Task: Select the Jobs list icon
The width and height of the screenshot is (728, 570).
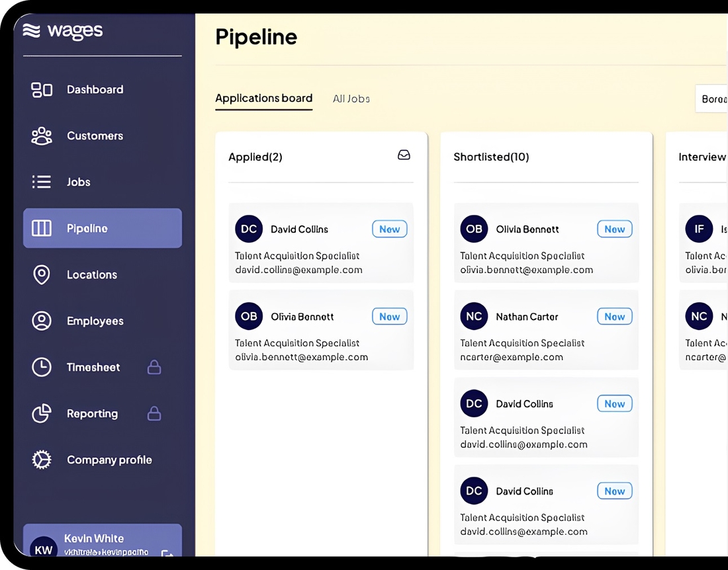Action: click(42, 182)
